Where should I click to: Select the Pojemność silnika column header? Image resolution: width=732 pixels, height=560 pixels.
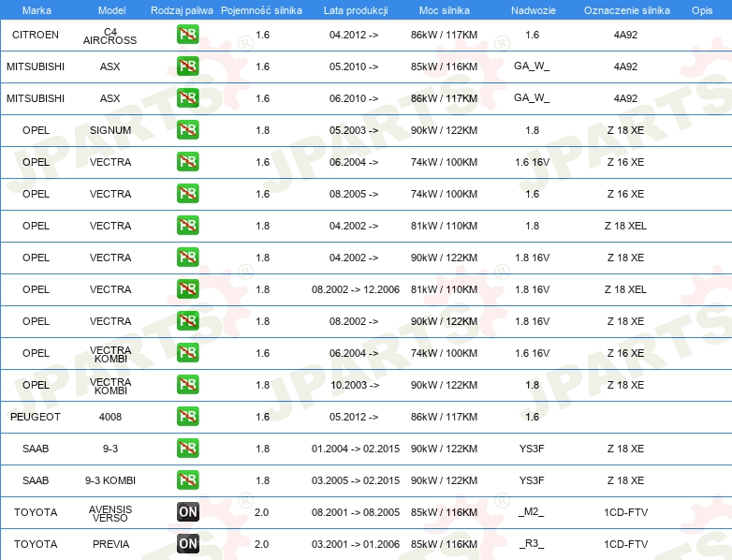262,9
